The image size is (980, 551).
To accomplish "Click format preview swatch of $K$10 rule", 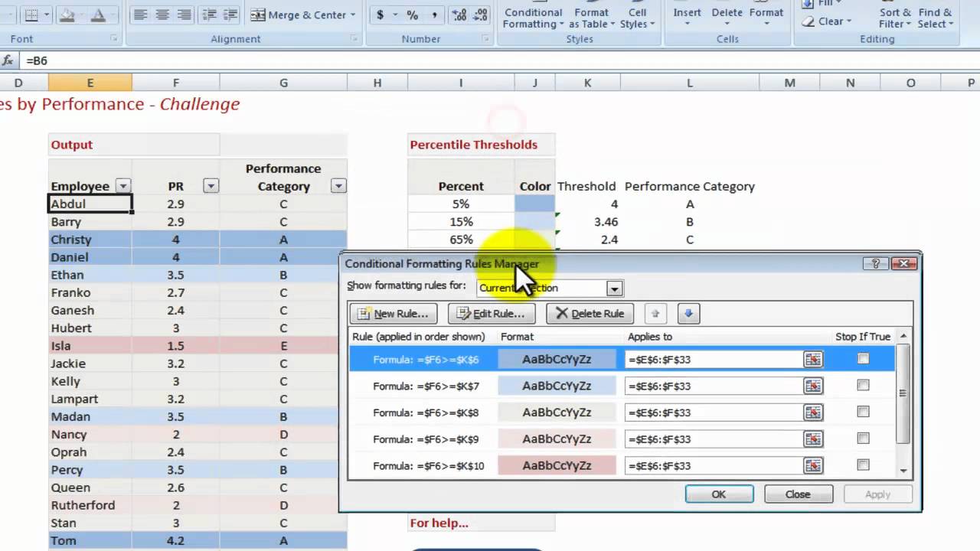I will tap(557, 465).
